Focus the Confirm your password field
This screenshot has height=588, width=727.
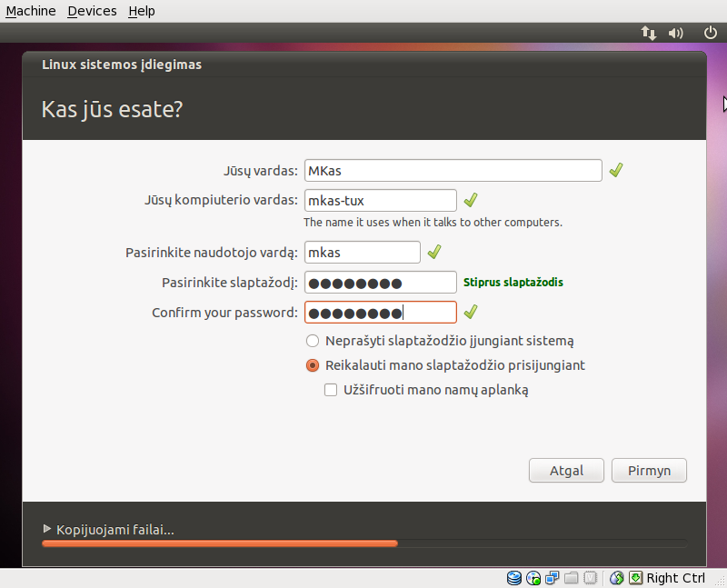point(380,313)
